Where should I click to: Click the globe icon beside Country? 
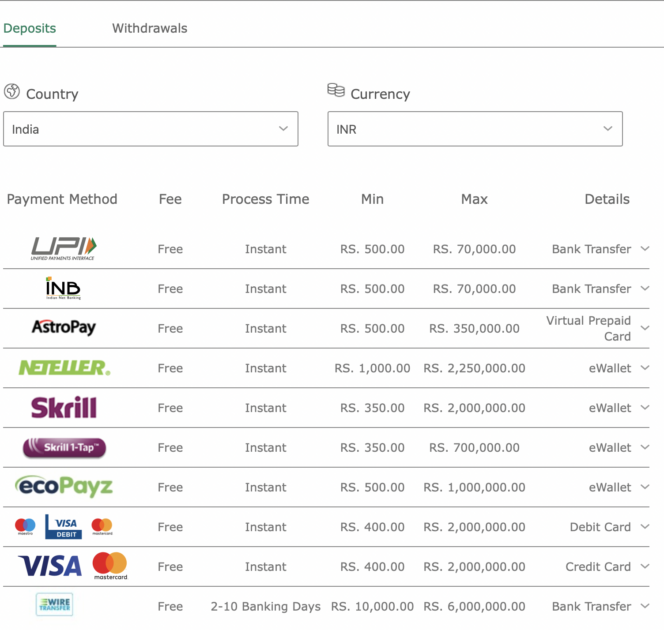point(12,91)
